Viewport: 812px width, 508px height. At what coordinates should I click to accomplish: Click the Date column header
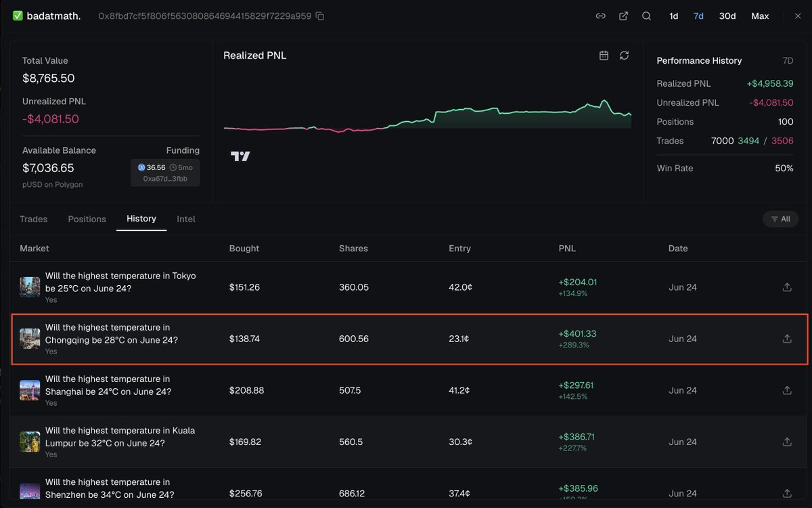[678, 249]
